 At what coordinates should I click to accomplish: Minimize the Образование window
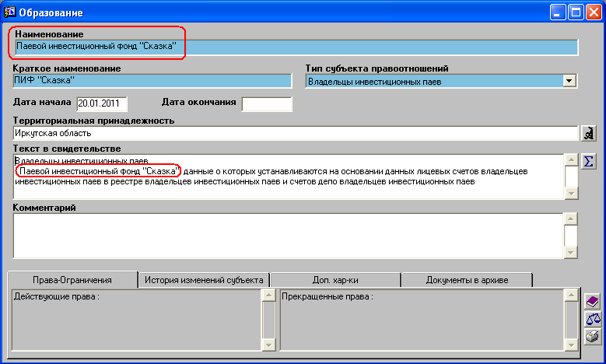[x=557, y=12]
